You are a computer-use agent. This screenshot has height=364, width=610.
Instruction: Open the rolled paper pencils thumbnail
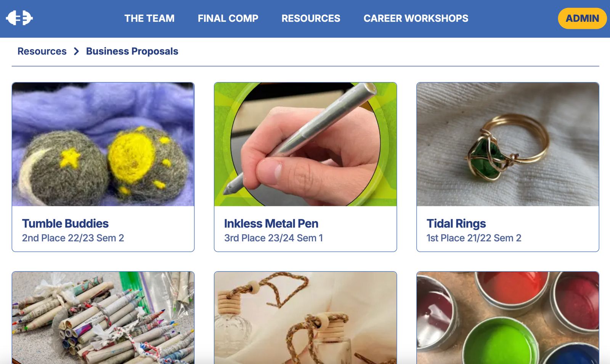pyautogui.click(x=103, y=318)
